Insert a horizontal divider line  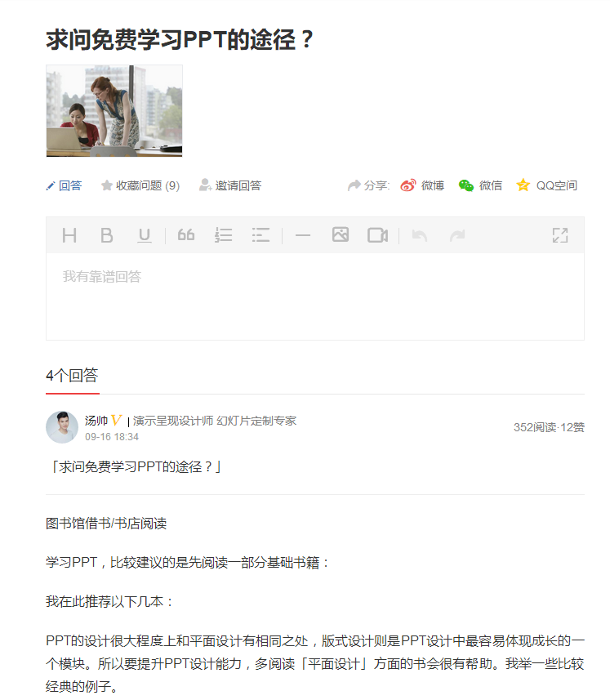tap(302, 235)
